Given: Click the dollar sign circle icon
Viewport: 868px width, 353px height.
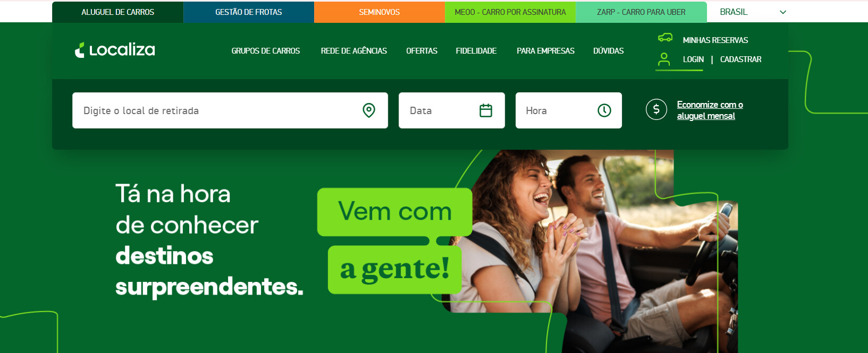Looking at the screenshot, I should pyautogui.click(x=656, y=109).
